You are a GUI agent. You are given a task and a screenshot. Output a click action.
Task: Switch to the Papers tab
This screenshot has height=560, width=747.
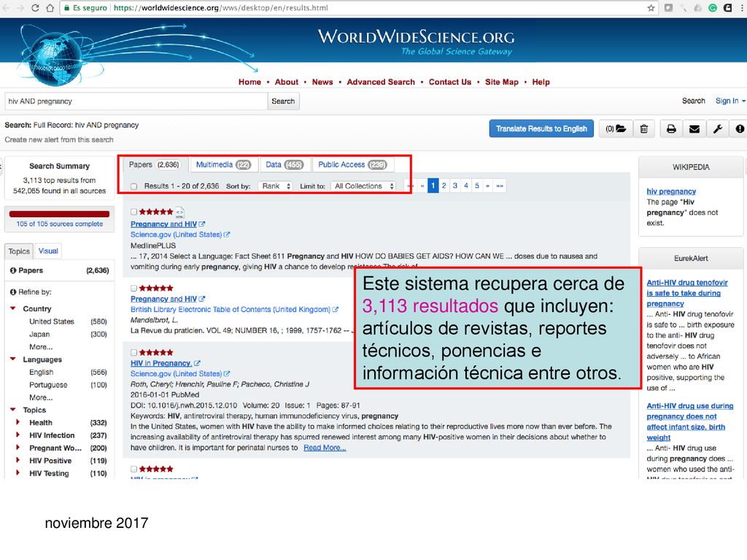click(155, 165)
